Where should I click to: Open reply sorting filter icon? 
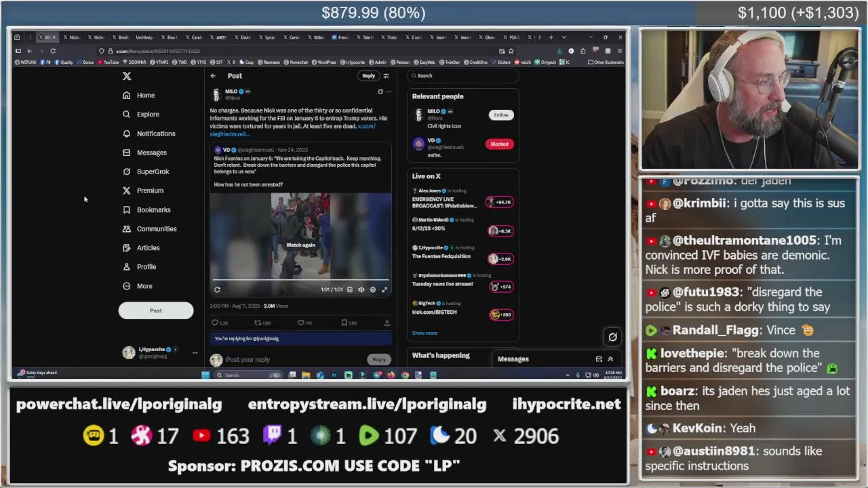pos(386,76)
